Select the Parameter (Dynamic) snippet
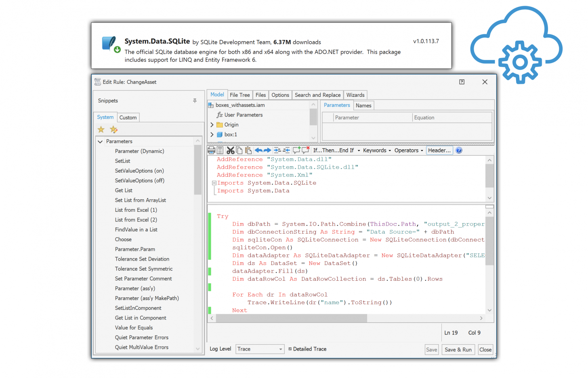This screenshot has height=378, width=588. coord(139,151)
